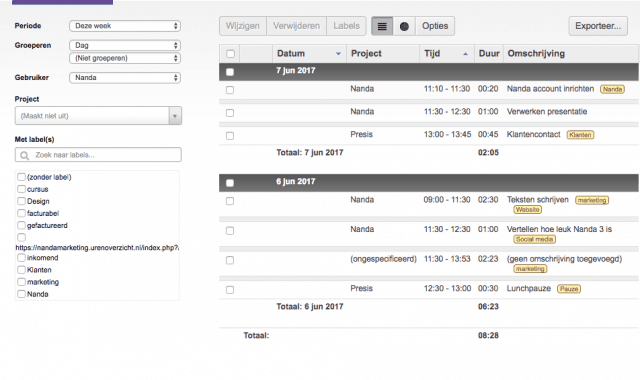The width and height of the screenshot is (640, 380).
Task: Click the yellow Klanten label tag
Action: [580, 135]
